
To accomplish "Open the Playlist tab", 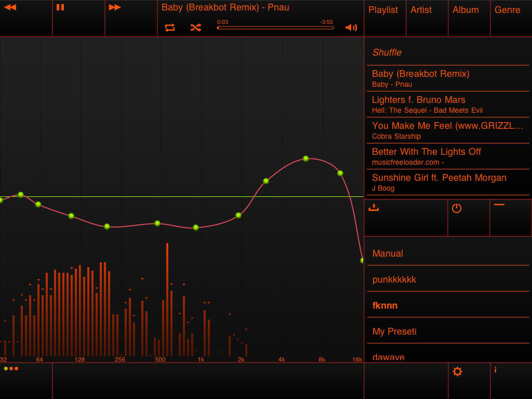I will [x=385, y=18].
